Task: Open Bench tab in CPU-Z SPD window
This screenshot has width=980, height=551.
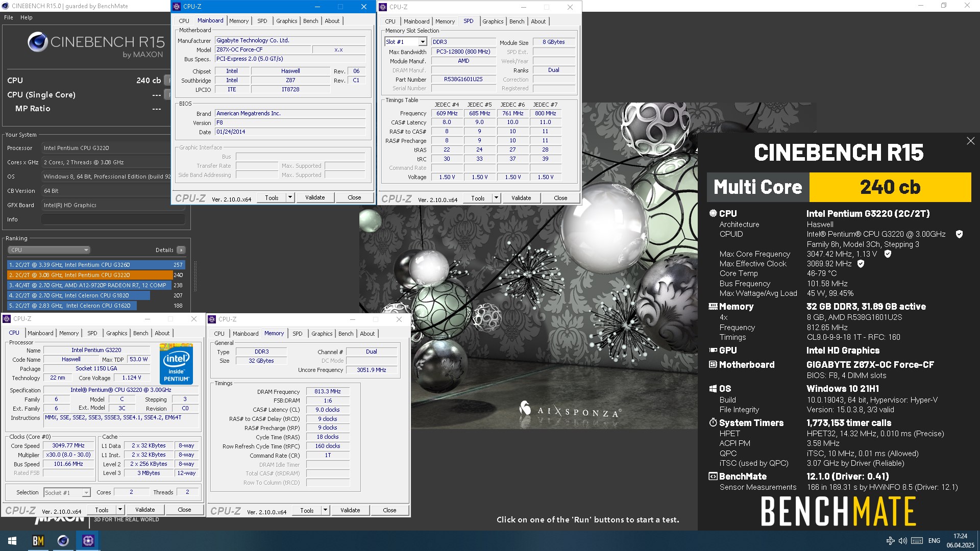Action: click(x=517, y=21)
